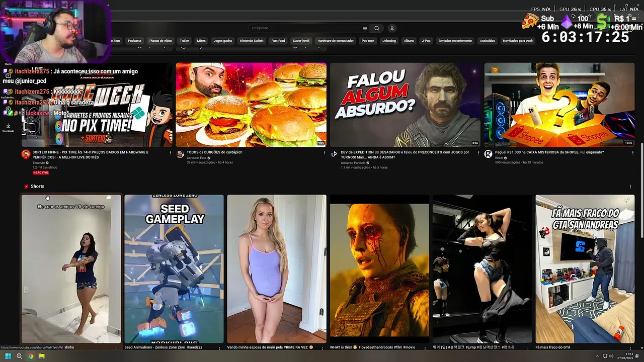Open the SEED GAMEPLAY short
644x362 pixels.
pyautogui.click(x=174, y=268)
